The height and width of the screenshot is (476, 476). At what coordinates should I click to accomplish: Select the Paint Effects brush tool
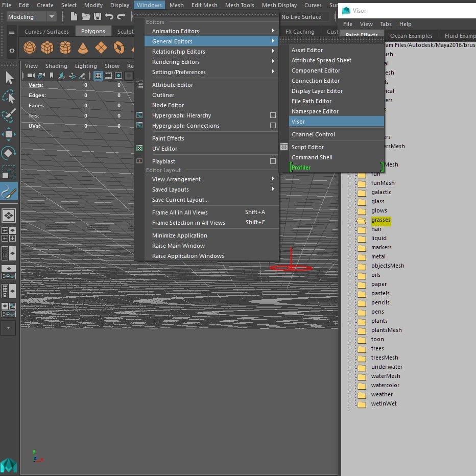(9, 192)
